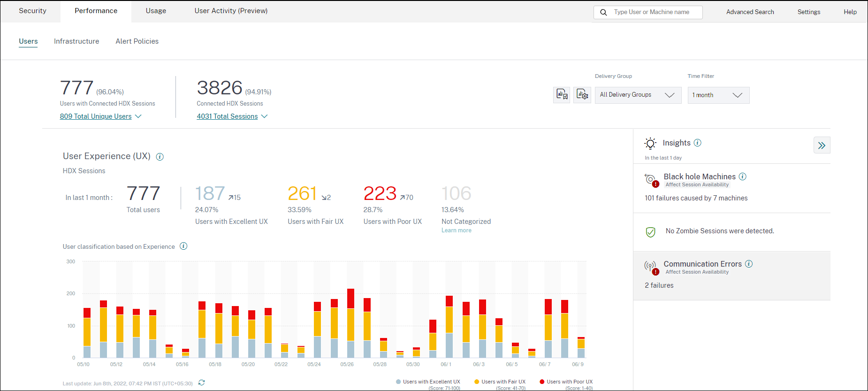Open the Infrastructure sub-tab
The width and height of the screenshot is (868, 391).
tap(76, 41)
